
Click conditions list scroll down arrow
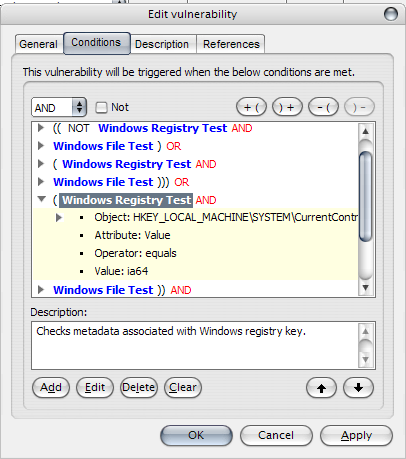(366, 287)
